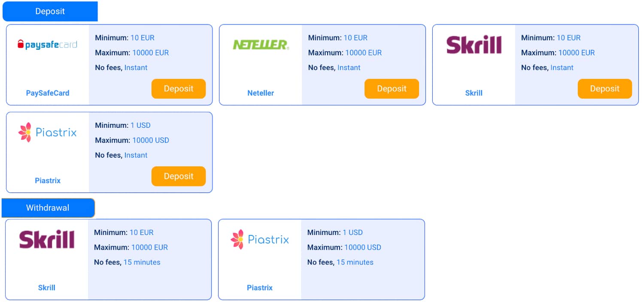Open the PaySafeCard name link
The image size is (644, 304).
pos(48,93)
